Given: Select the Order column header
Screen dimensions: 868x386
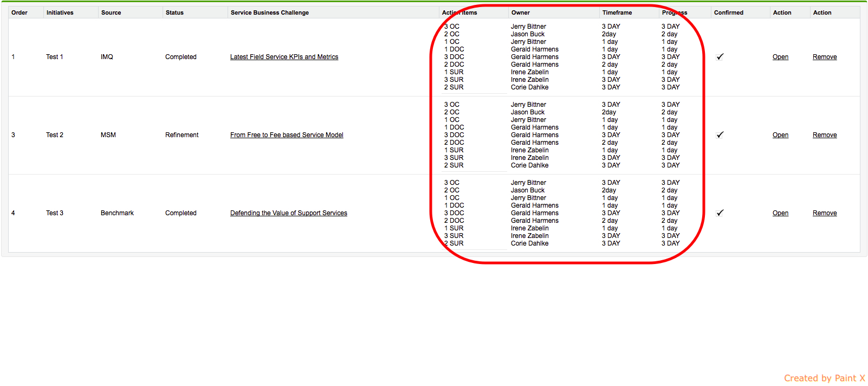Looking at the screenshot, I should [x=20, y=12].
